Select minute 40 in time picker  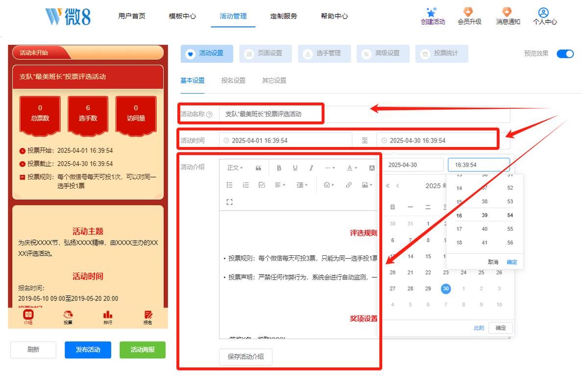point(485,229)
